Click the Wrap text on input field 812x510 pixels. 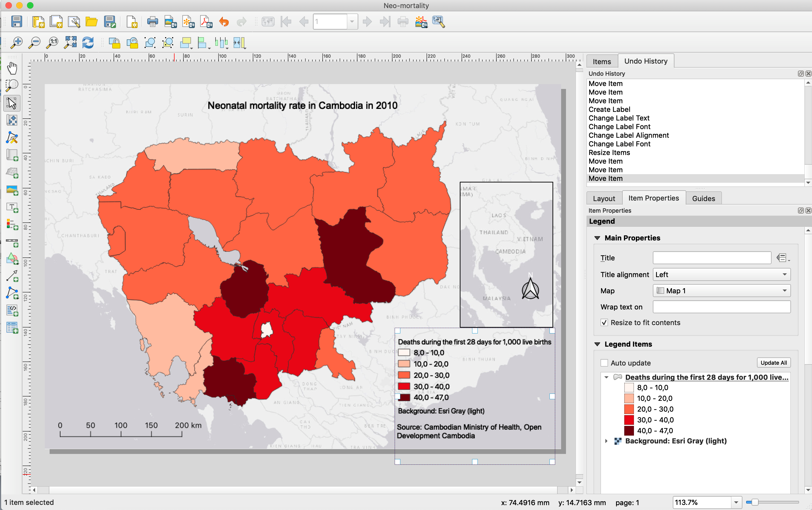(722, 307)
